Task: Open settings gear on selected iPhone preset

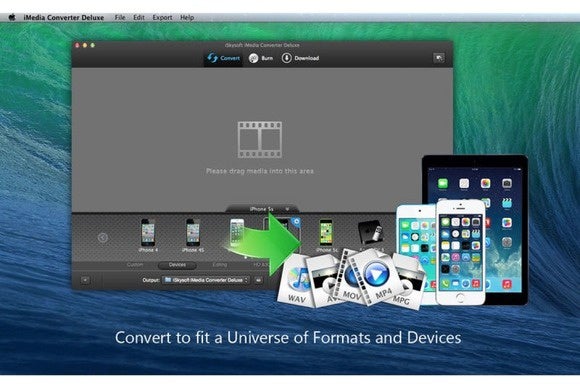Action: click(296, 222)
